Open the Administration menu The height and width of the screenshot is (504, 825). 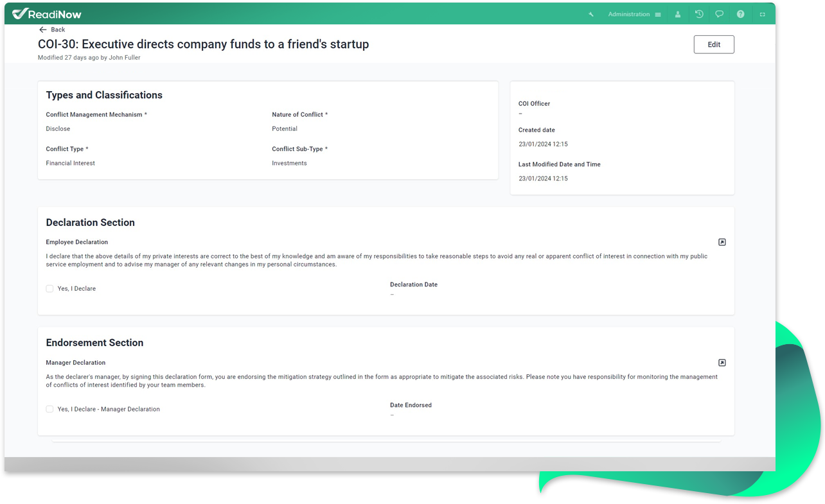(634, 14)
